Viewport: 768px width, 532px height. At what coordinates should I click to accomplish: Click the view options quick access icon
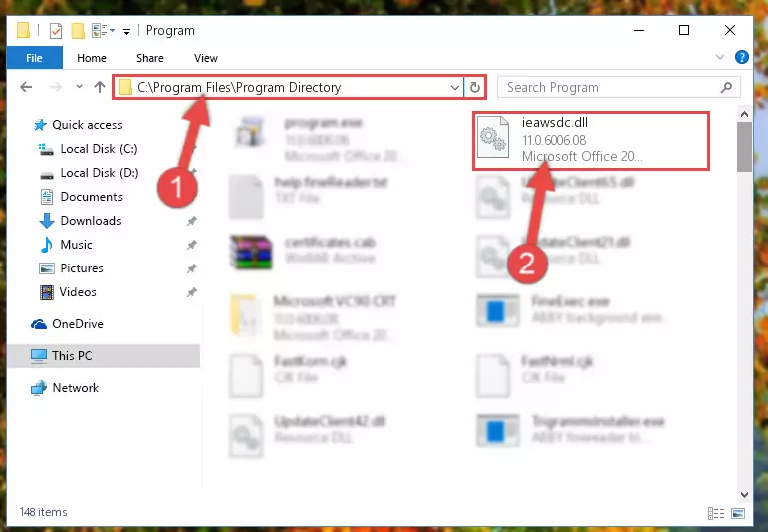pyautogui.click(x=103, y=31)
